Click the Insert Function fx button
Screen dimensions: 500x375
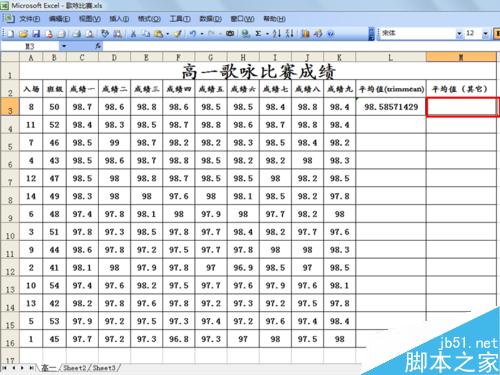[x=98, y=46]
